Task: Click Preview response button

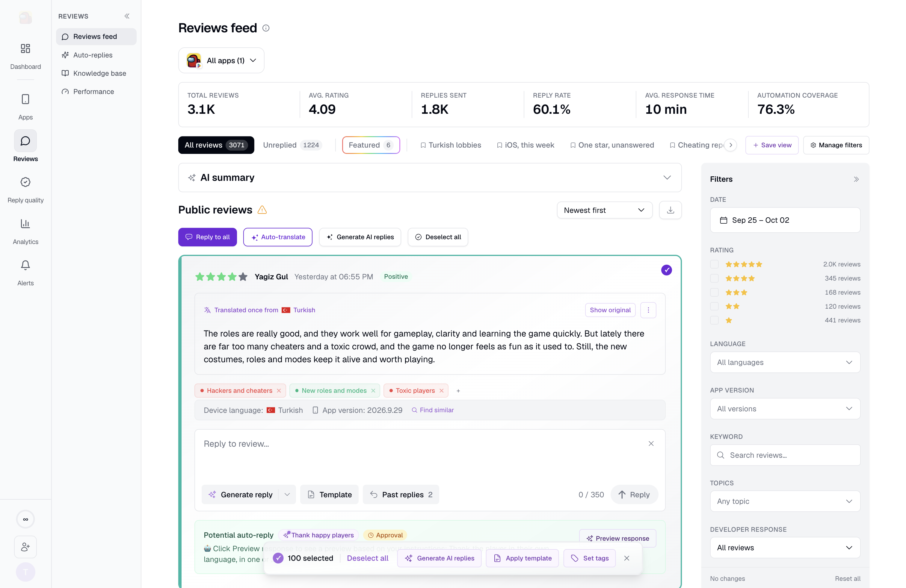Action: [x=617, y=538]
